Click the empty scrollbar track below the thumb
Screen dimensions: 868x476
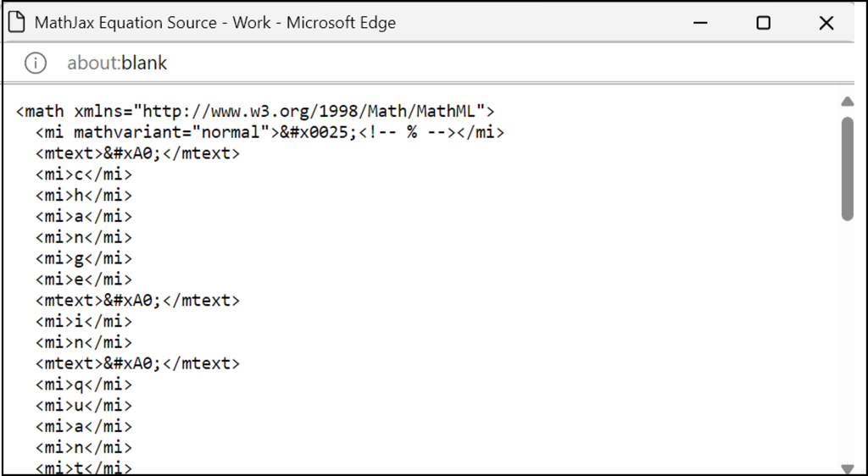coord(847,339)
